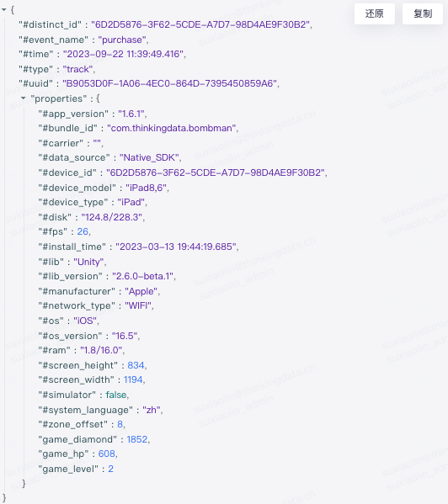Viewport: 448px width, 504px height.
Task: Click the "purchase" event name value
Action: point(122,40)
